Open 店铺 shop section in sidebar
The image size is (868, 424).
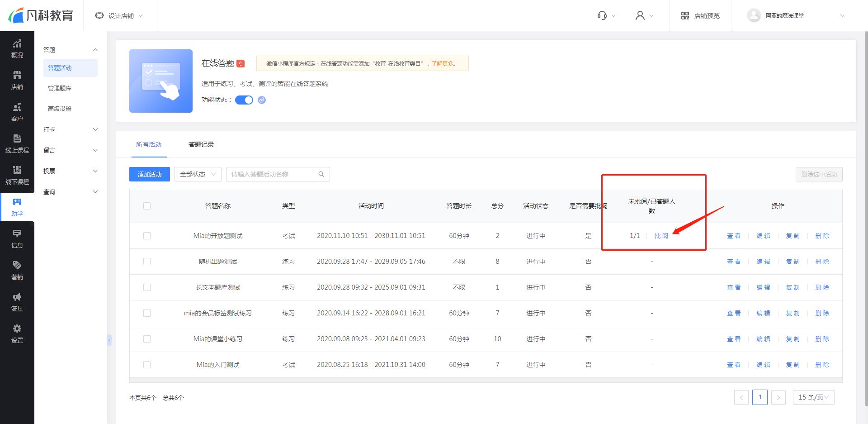click(x=17, y=81)
